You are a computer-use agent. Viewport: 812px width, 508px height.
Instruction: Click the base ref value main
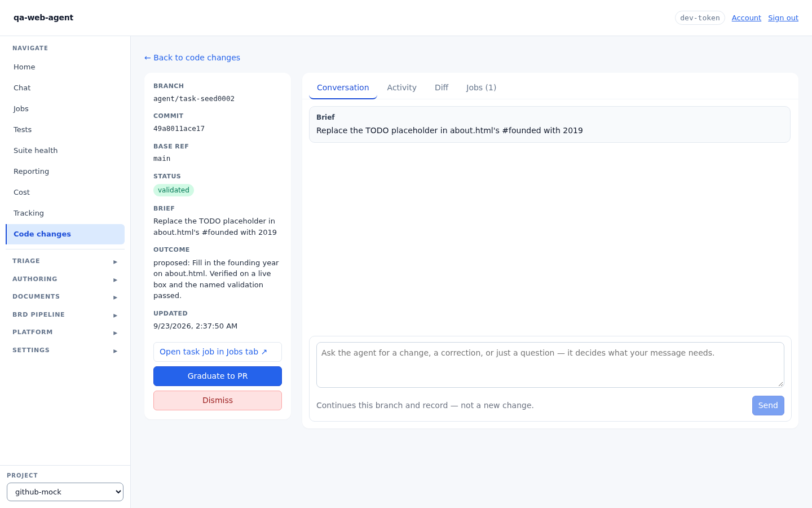(x=162, y=159)
